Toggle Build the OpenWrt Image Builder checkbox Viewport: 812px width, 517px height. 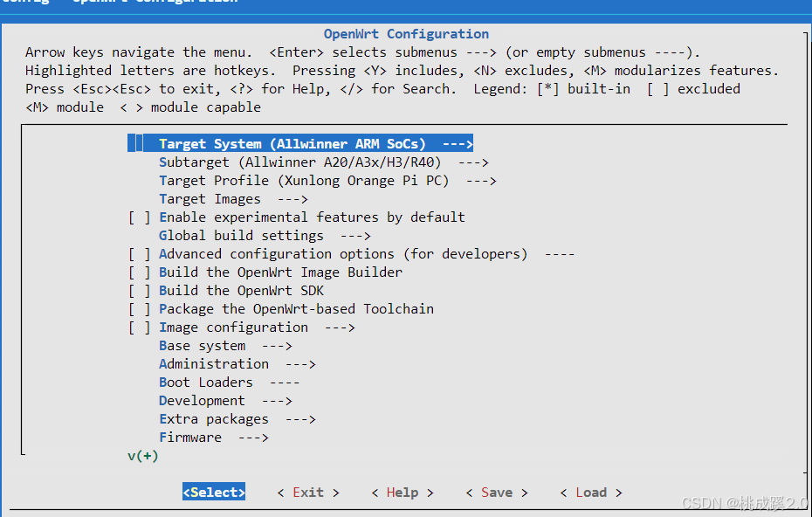[140, 272]
